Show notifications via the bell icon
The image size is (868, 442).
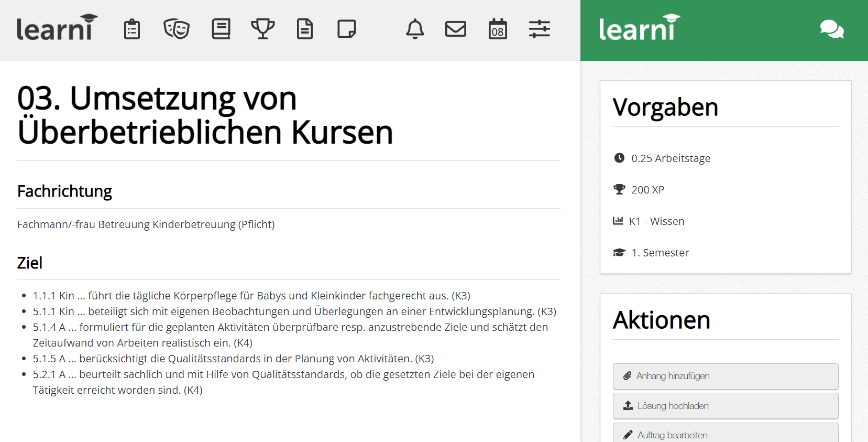point(415,29)
